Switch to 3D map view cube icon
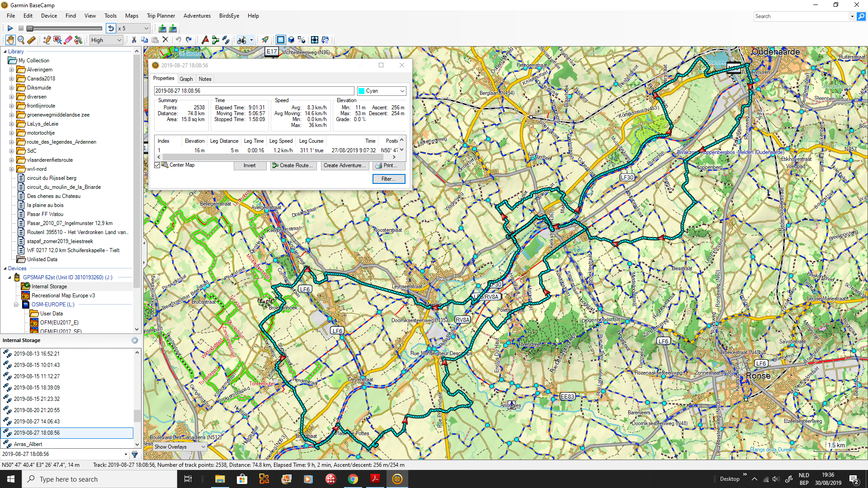Image resolution: width=868 pixels, height=488 pixels. pyautogui.click(x=292, y=40)
